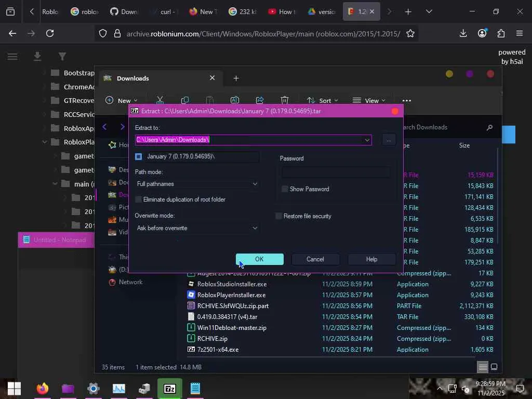
Task: Open the Firefox extensions puzzle icon
Action: pyautogui.click(x=501, y=33)
